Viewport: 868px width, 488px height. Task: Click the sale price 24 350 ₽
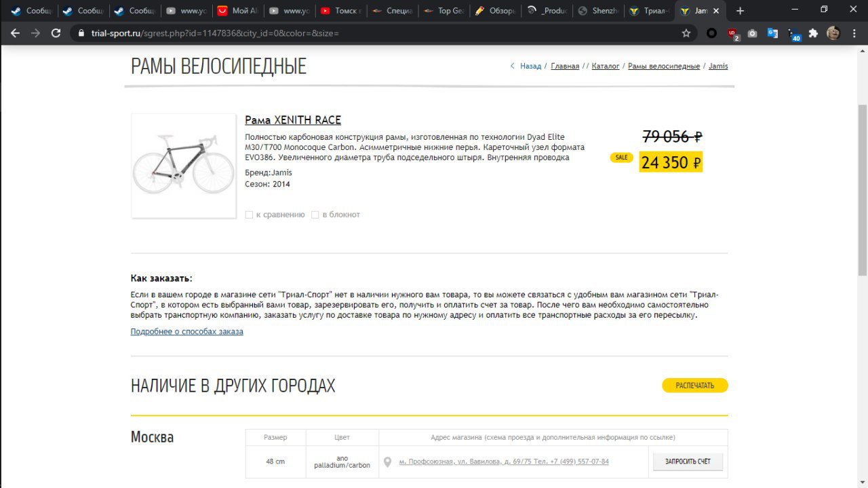[671, 162]
